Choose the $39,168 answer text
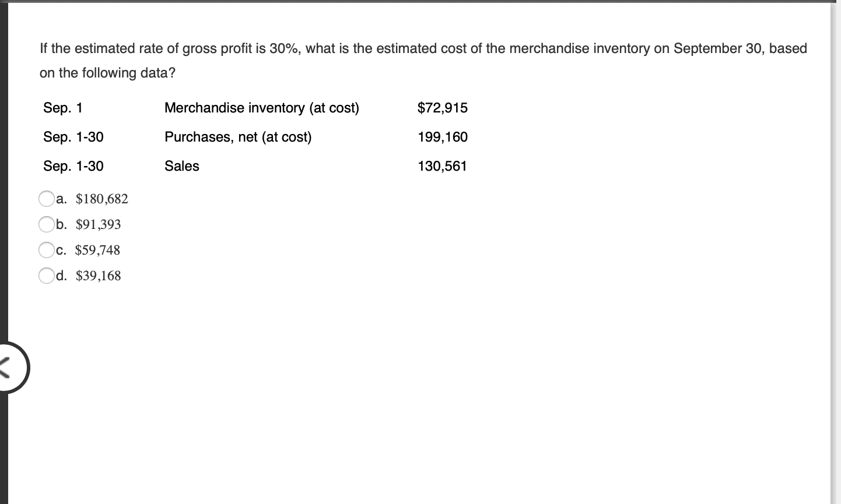This screenshot has height=504, width=841. [98, 275]
